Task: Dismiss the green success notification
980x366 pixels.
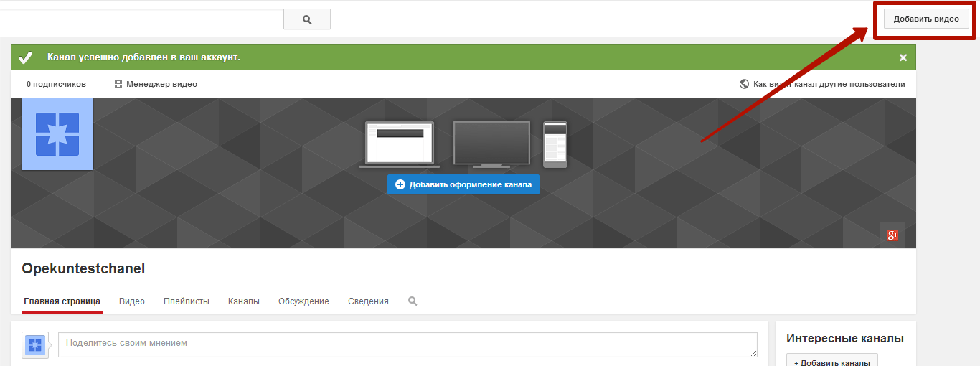Action: (x=903, y=57)
